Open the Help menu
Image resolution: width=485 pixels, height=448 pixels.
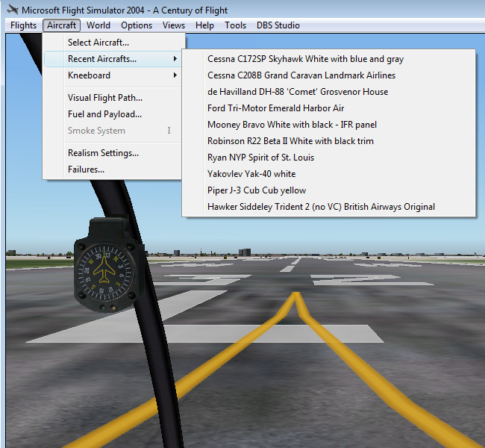(x=204, y=25)
